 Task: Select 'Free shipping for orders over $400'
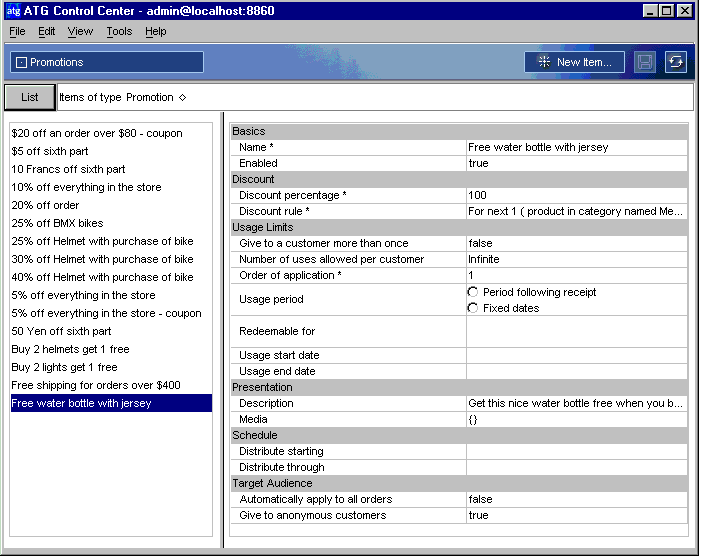[x=111, y=385]
